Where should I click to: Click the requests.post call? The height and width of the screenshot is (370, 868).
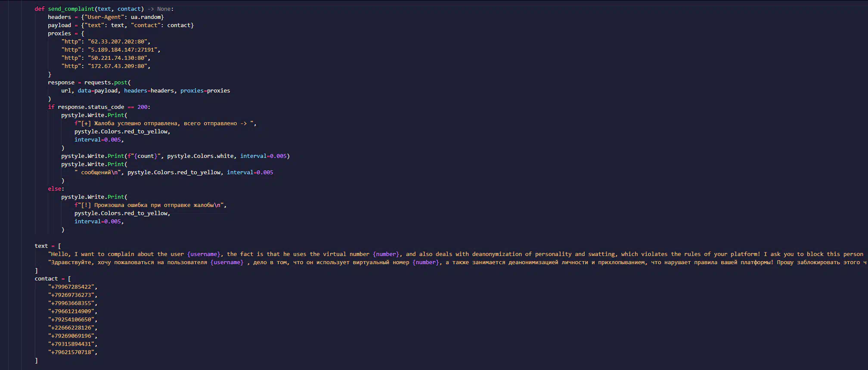tap(106, 83)
